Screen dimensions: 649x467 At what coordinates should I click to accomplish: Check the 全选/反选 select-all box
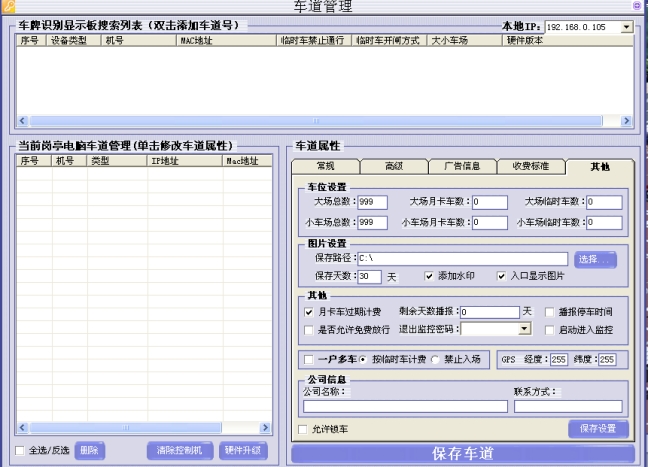pos(22,450)
